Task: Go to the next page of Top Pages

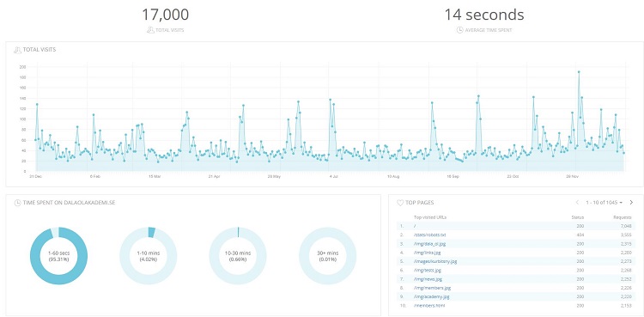Action: pyautogui.click(x=631, y=202)
